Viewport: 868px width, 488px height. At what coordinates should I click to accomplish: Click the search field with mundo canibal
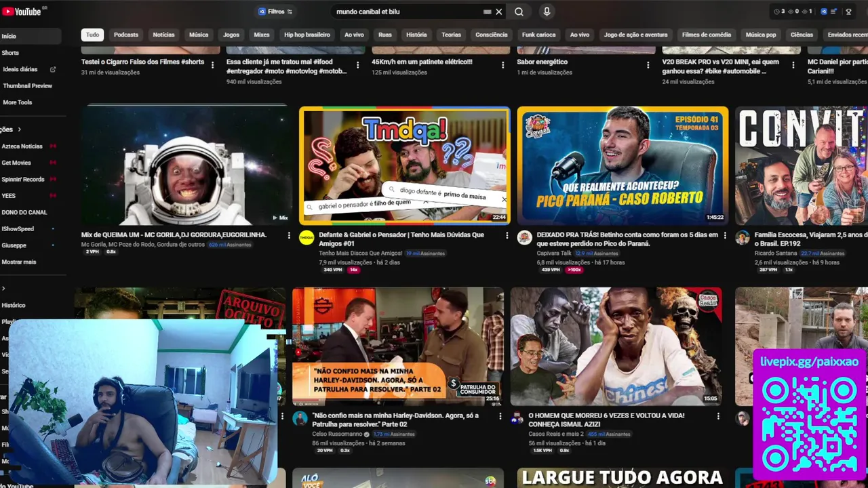[x=407, y=12]
